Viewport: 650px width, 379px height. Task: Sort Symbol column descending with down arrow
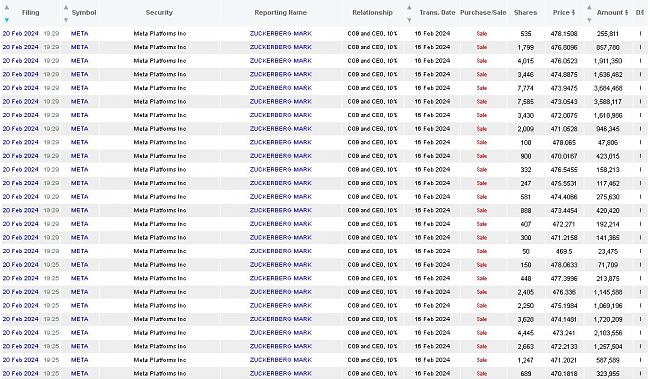65,20
